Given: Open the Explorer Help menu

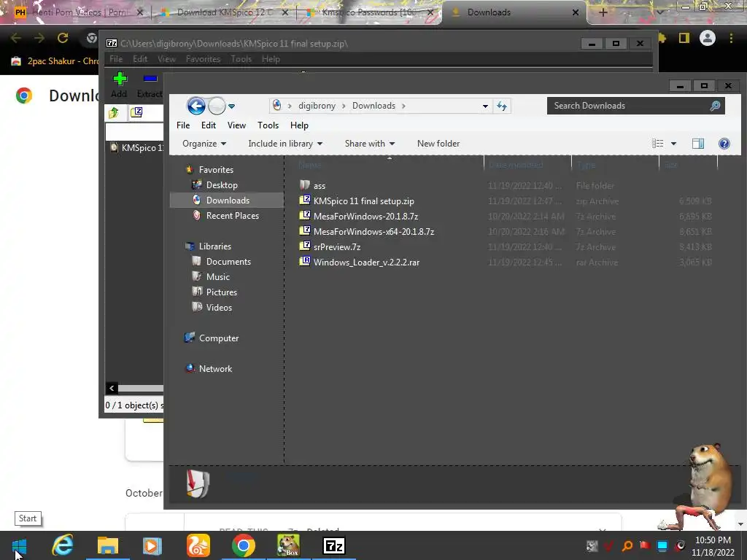Looking at the screenshot, I should pyautogui.click(x=299, y=125).
